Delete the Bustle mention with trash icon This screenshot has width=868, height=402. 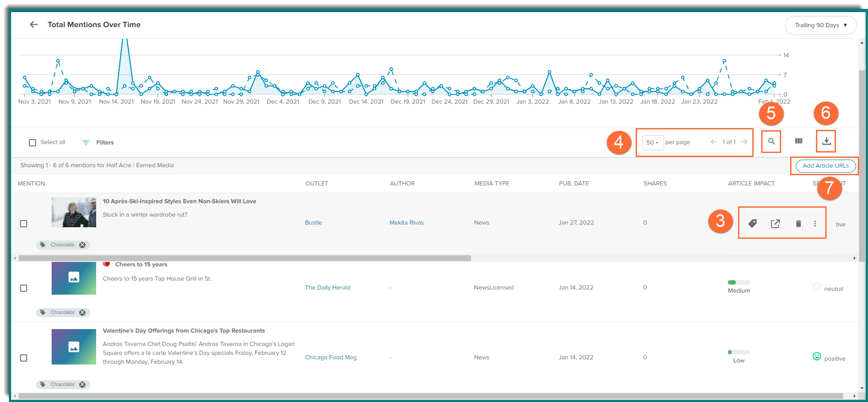(x=798, y=224)
